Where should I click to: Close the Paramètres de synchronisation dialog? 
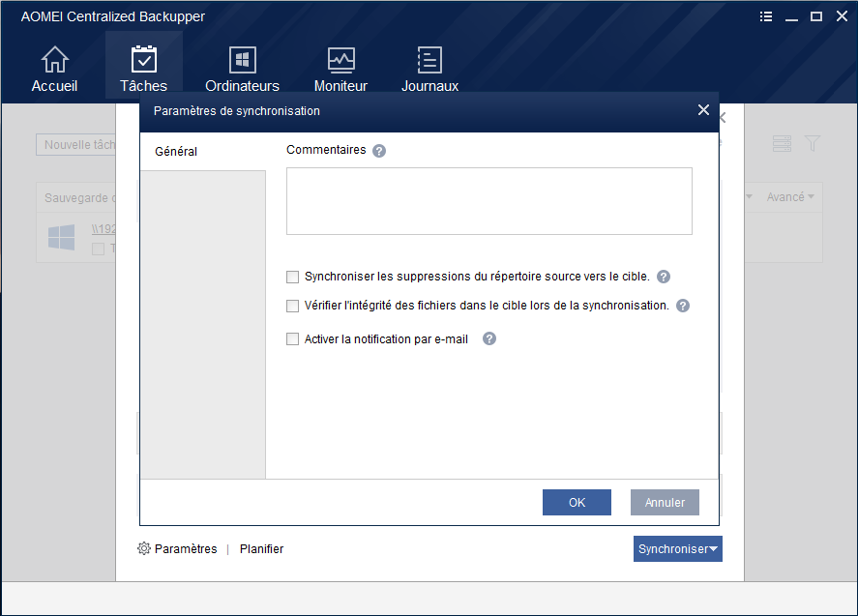click(703, 110)
